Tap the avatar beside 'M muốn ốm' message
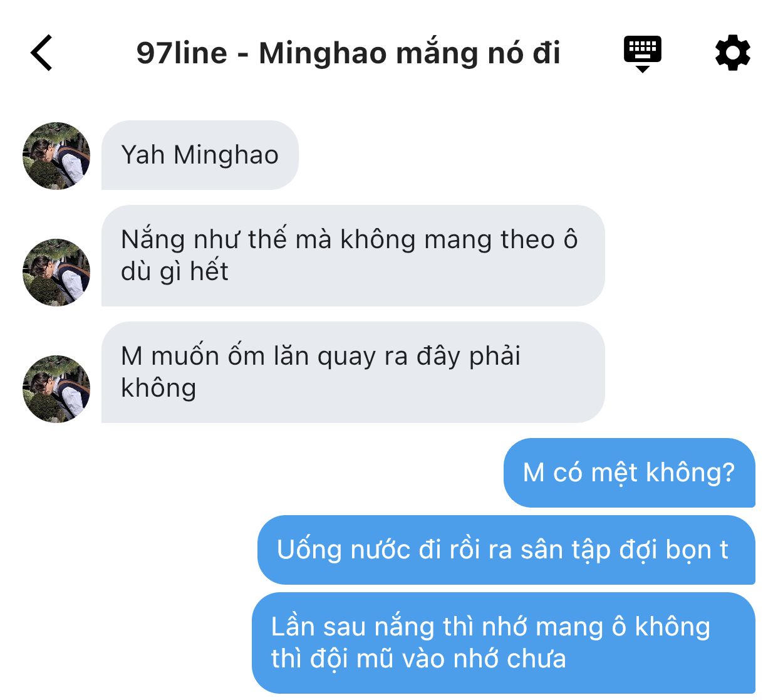The image size is (778, 700). coord(56,389)
